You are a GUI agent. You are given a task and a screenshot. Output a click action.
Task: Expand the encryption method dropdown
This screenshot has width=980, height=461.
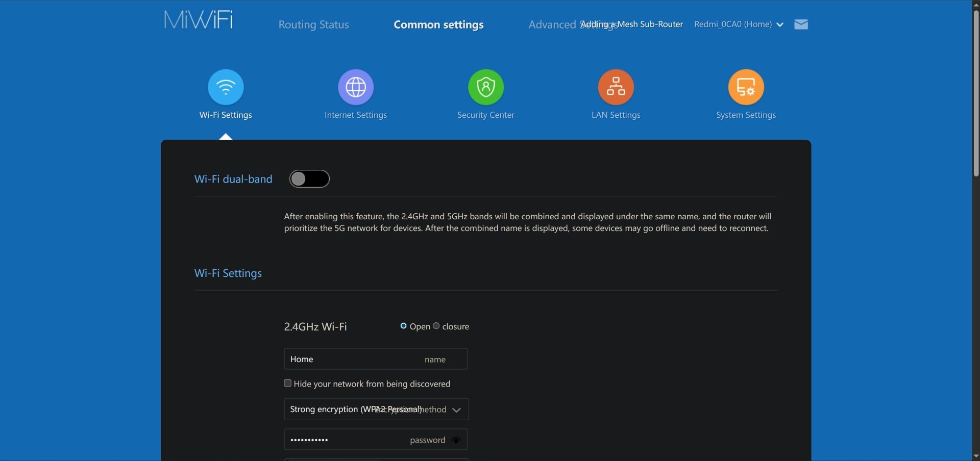point(456,409)
